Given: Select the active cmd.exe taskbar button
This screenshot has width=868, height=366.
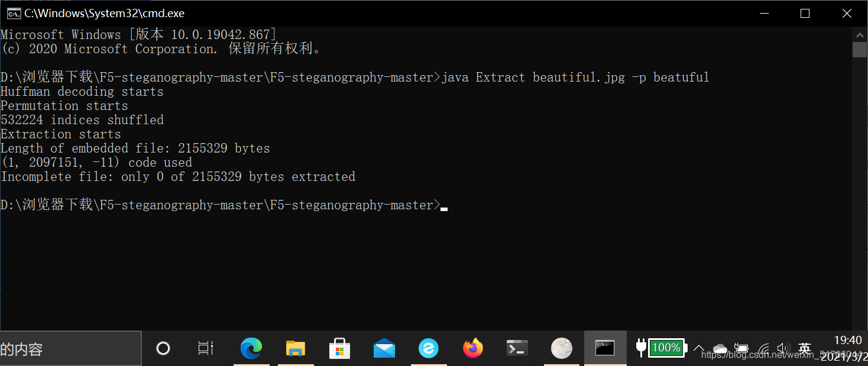Looking at the screenshot, I should click(x=605, y=348).
